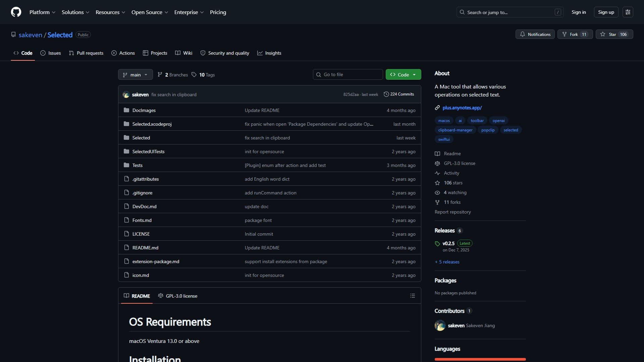Expand the Enterprise menu
Screen dimensions: 644x362
(189, 12)
